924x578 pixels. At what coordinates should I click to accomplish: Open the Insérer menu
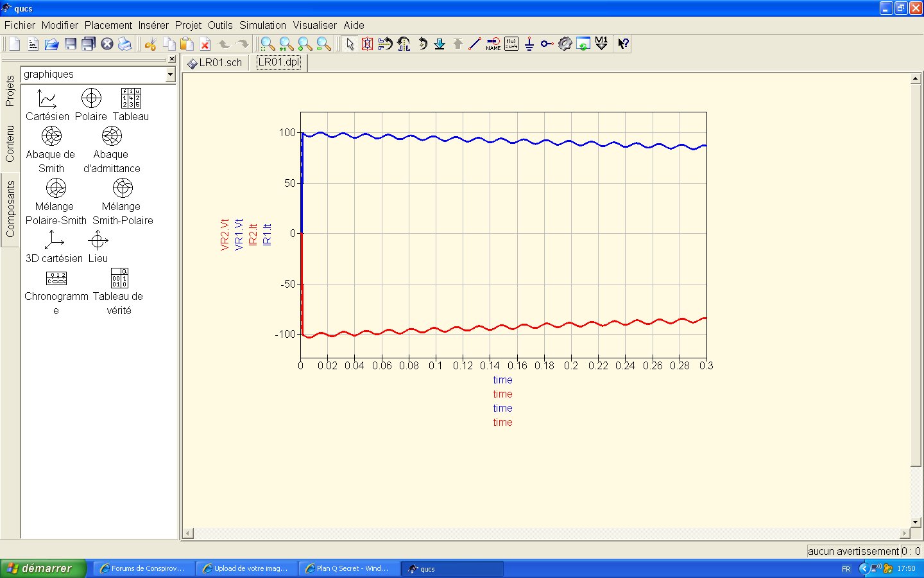pyautogui.click(x=153, y=25)
